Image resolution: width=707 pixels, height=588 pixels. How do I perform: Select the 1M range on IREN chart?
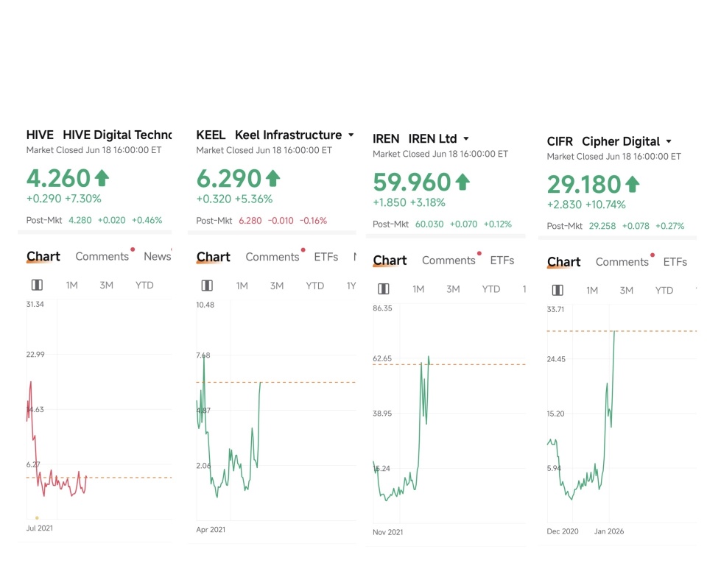[418, 289]
